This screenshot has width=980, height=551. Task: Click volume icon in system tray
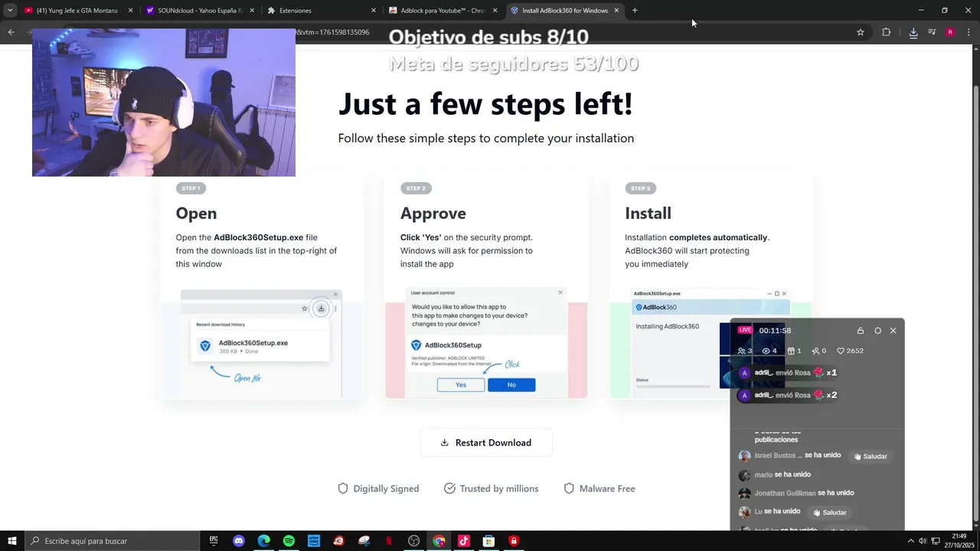(923, 541)
